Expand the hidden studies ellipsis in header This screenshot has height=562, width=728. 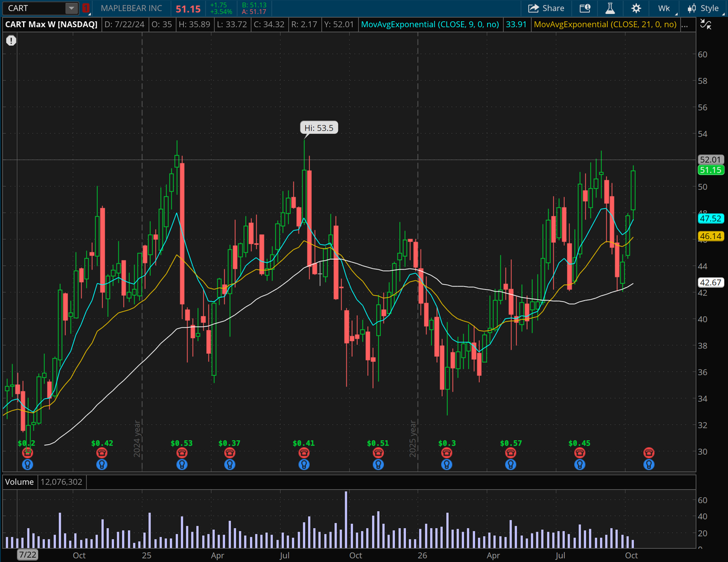[x=686, y=24]
